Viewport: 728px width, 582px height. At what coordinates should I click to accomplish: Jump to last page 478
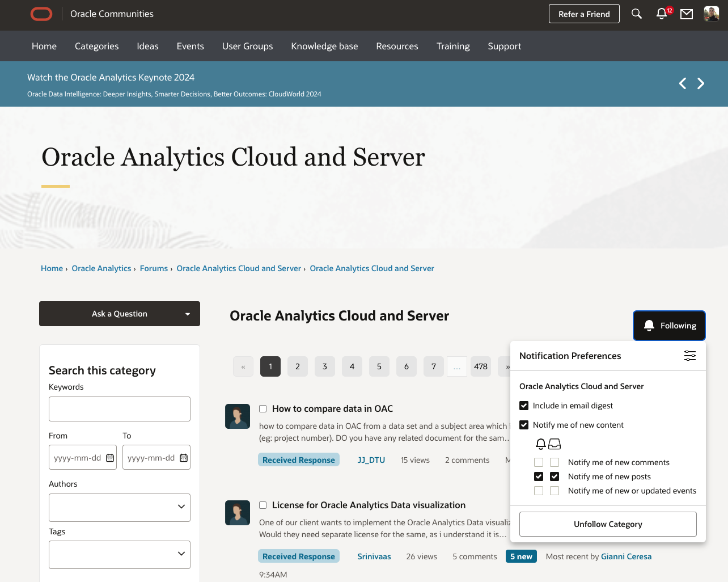(481, 366)
